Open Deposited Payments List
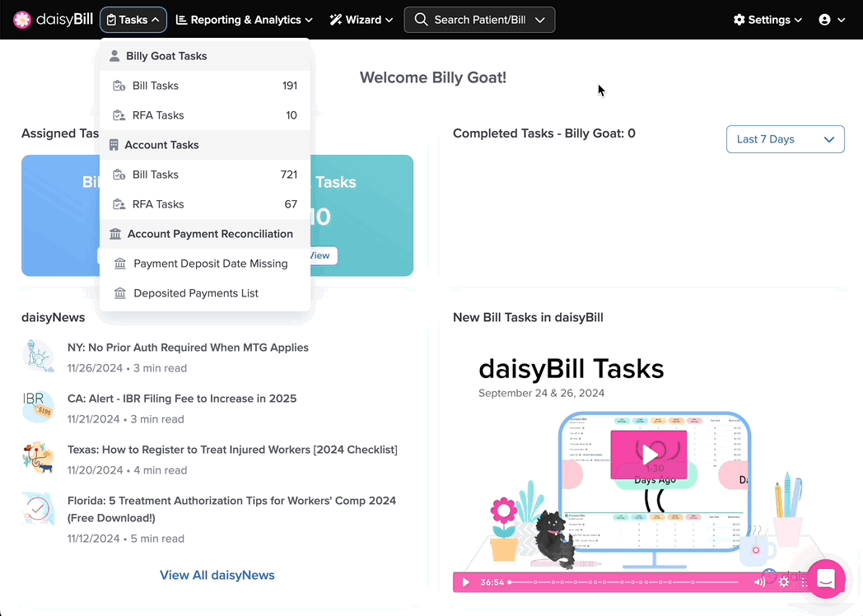Image resolution: width=863 pixels, height=616 pixels. (205, 293)
